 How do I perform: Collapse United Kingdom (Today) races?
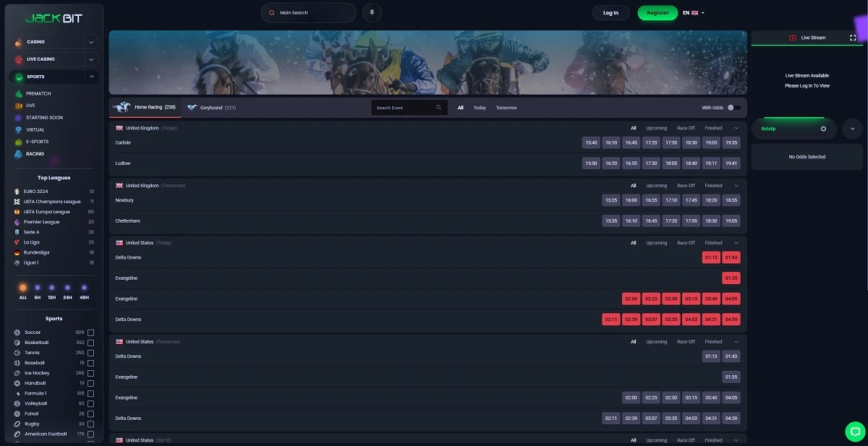pos(736,128)
